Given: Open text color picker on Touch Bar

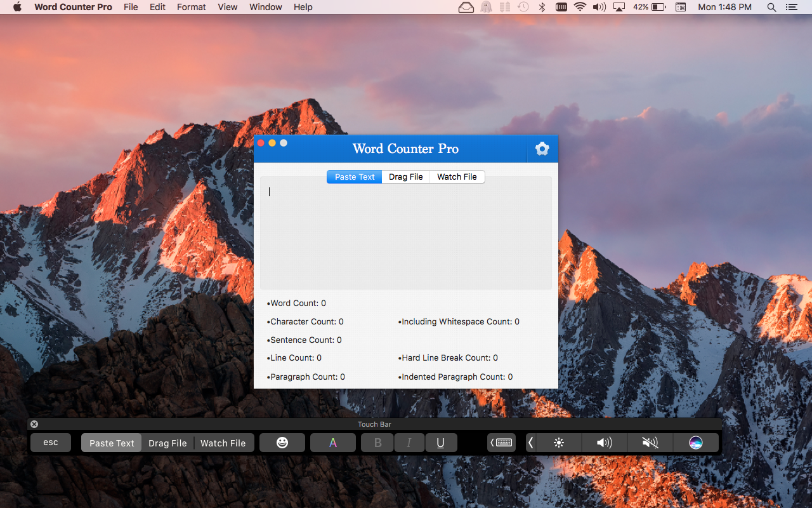Looking at the screenshot, I should [333, 443].
